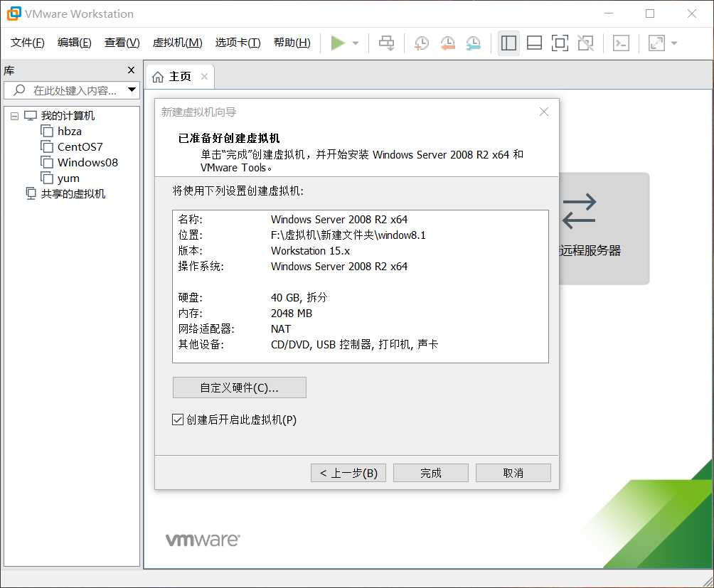
Task: Click the hbza VM icon
Action: pos(47,131)
